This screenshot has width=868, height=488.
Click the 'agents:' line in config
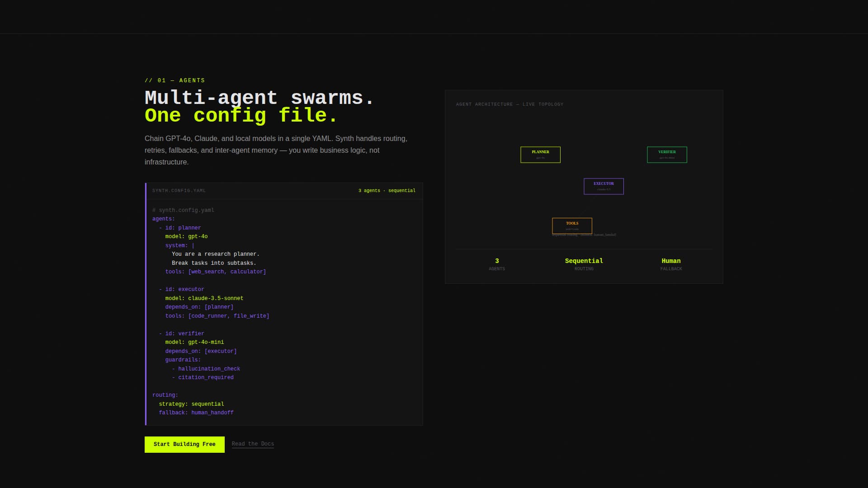(164, 219)
